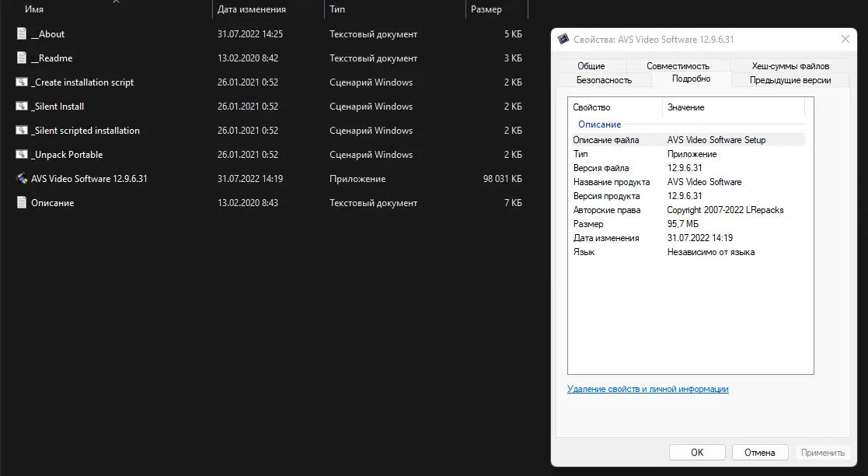This screenshot has width=868, height=476.
Task: Click the Приложение type cell in file list
Action: (x=357, y=178)
